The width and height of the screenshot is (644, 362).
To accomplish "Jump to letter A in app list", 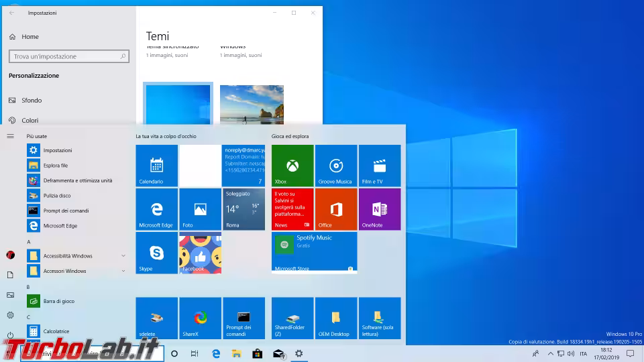I will pos(29,242).
